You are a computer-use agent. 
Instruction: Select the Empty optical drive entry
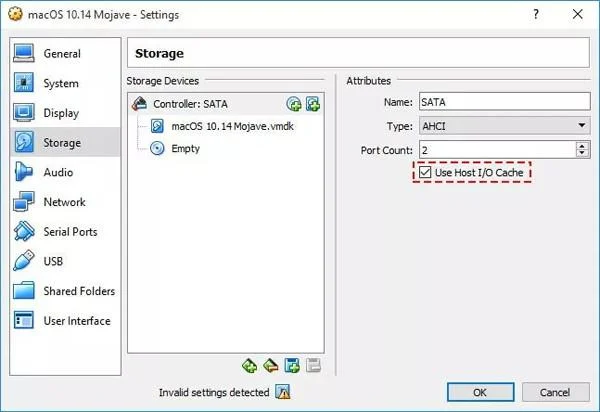point(175,148)
